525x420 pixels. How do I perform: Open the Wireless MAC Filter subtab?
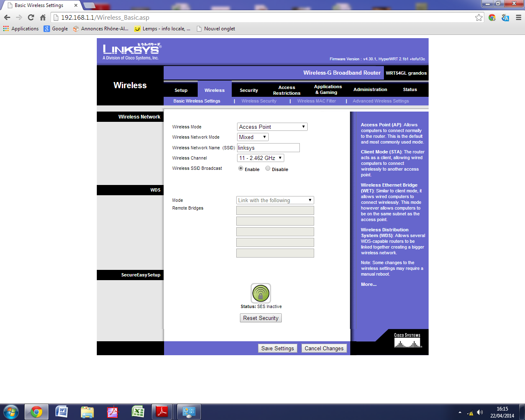click(317, 101)
